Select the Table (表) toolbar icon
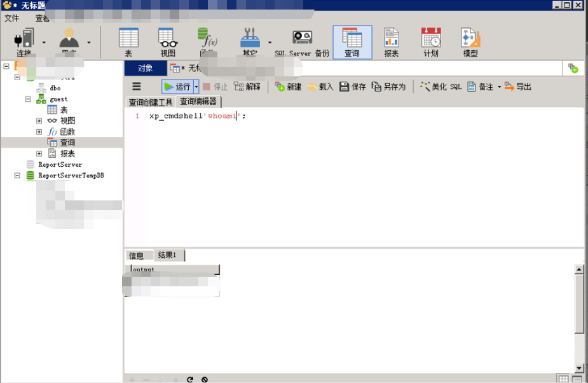The height and width of the screenshot is (383, 588). [128, 43]
